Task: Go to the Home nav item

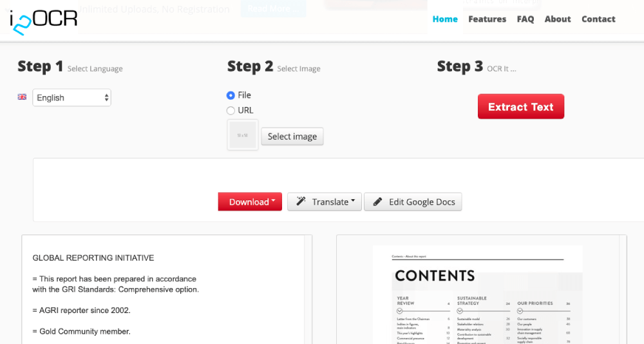Action: tap(445, 19)
